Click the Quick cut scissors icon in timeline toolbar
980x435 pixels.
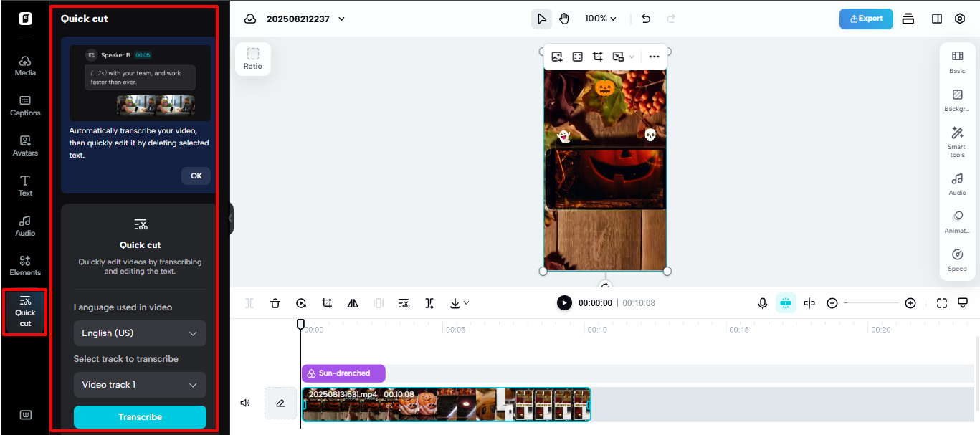(x=404, y=303)
